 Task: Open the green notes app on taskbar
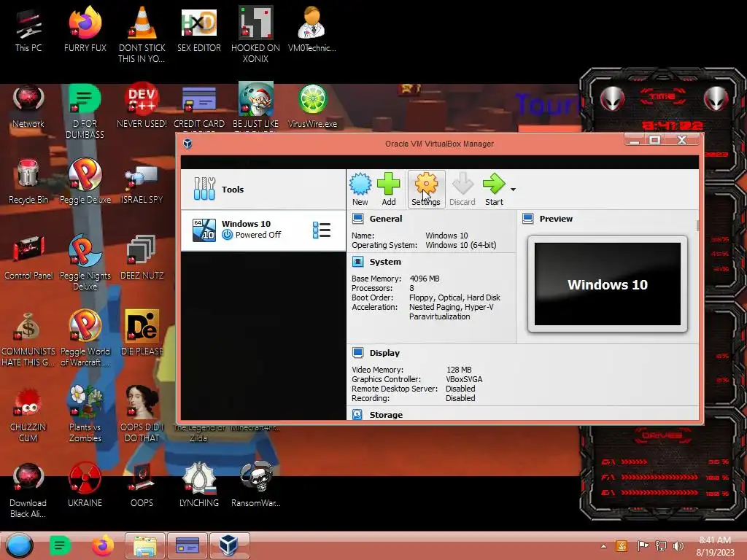(x=60, y=545)
